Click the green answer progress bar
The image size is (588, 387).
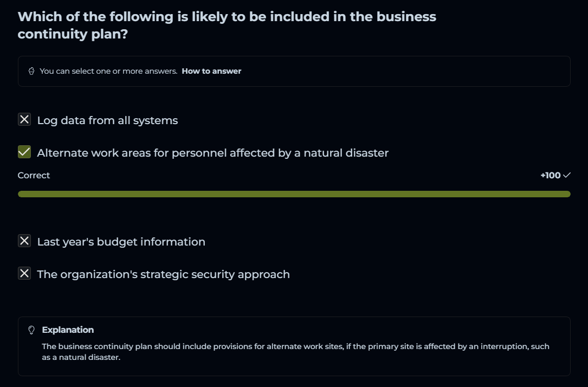294,194
